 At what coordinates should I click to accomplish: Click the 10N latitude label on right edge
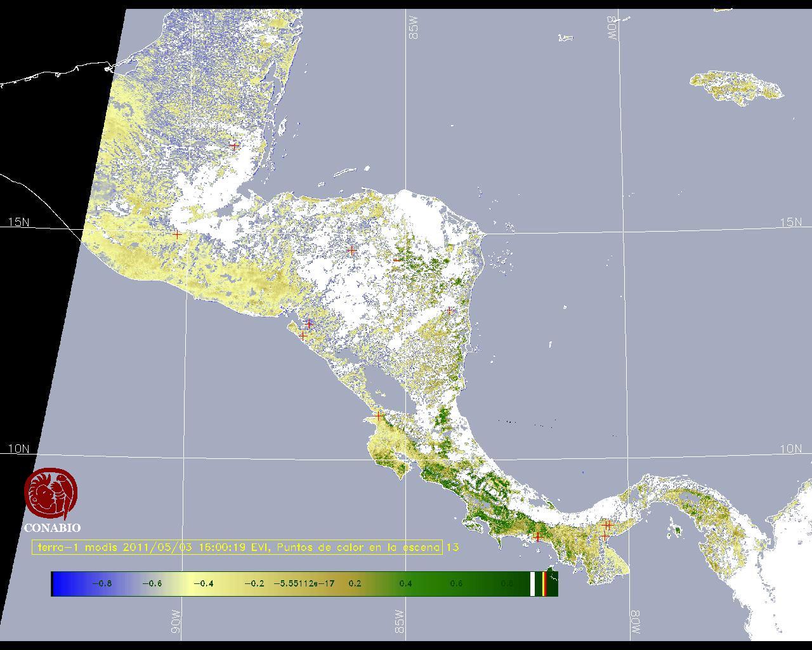tap(790, 449)
